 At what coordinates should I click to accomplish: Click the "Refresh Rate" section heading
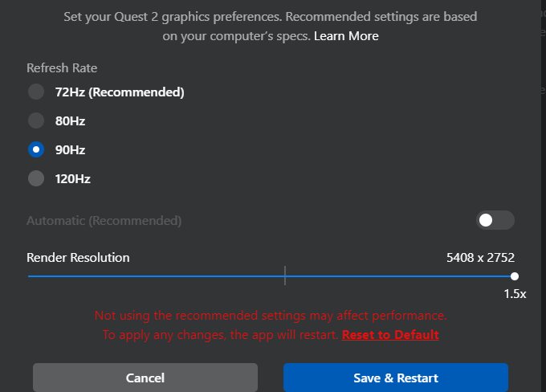click(62, 68)
